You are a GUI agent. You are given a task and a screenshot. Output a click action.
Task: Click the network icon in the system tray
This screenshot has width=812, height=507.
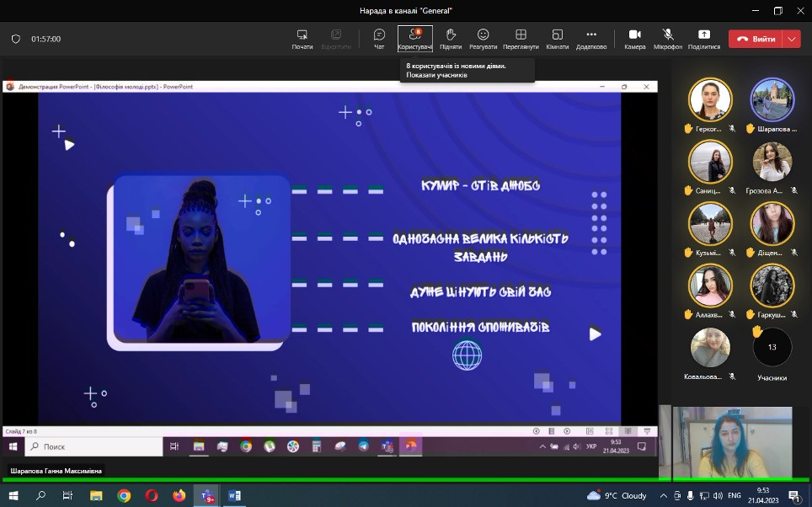click(704, 495)
